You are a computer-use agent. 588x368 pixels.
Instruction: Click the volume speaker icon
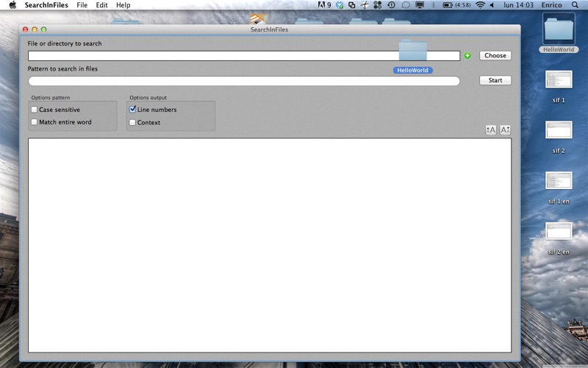coord(492,5)
